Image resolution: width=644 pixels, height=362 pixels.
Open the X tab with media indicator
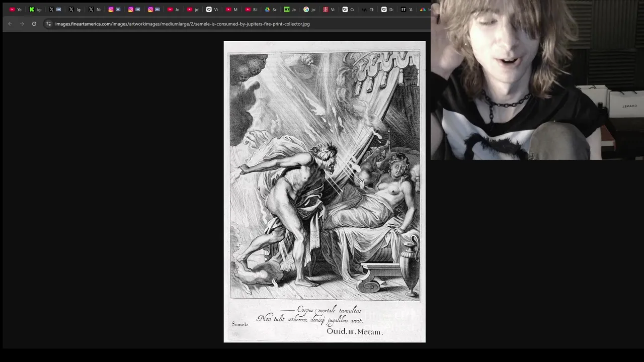point(55,10)
